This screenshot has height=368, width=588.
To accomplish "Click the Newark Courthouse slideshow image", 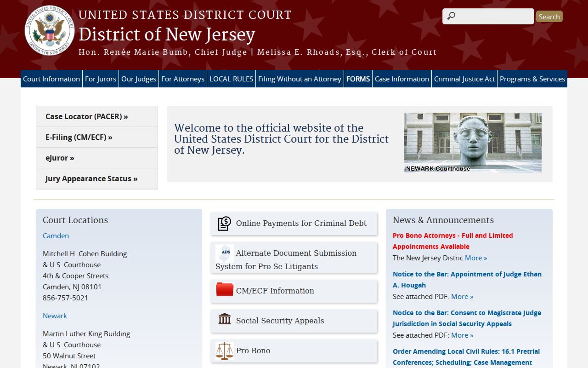I will 473,143.
